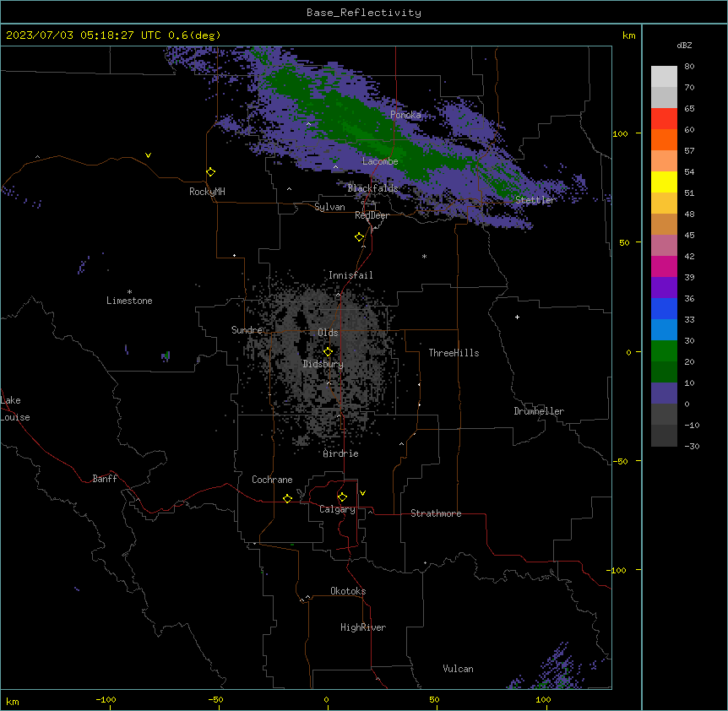Click the 65 value in the dBZ legend
The image size is (728, 711).
pos(689,109)
